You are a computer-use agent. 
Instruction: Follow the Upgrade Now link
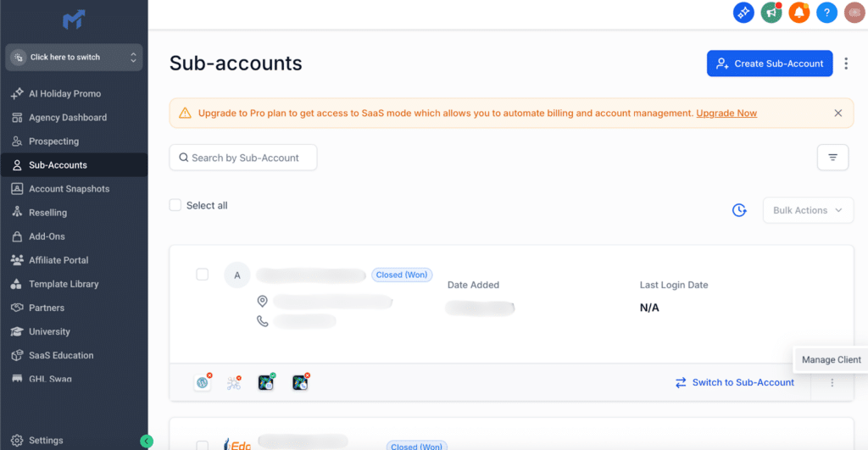click(726, 113)
